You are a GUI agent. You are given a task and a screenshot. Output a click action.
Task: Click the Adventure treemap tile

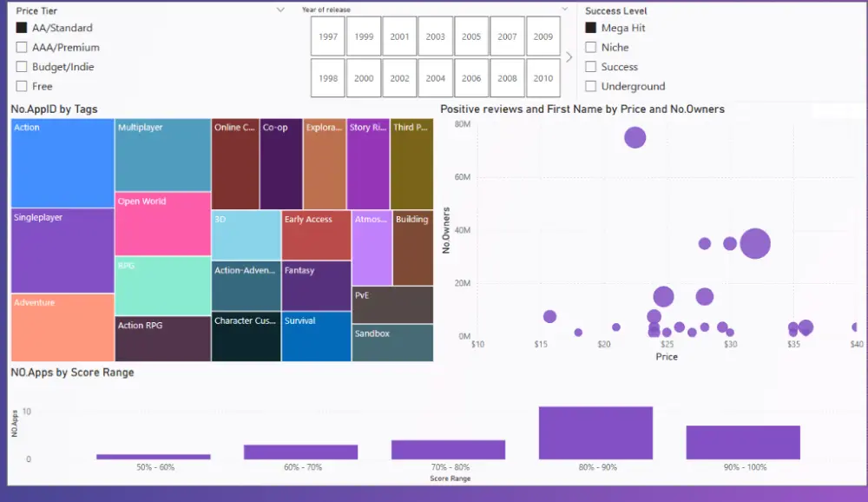click(x=62, y=327)
